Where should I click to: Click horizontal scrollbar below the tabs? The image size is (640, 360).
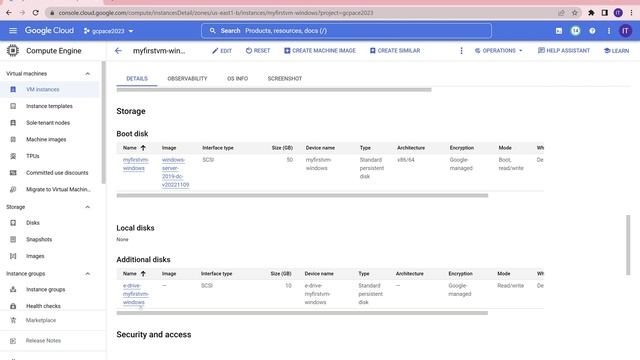(x=274, y=90)
